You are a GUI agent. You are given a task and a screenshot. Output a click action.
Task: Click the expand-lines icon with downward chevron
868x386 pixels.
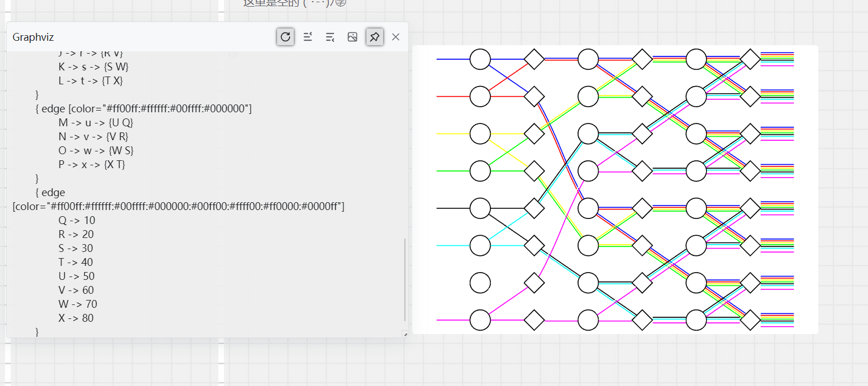tap(330, 37)
